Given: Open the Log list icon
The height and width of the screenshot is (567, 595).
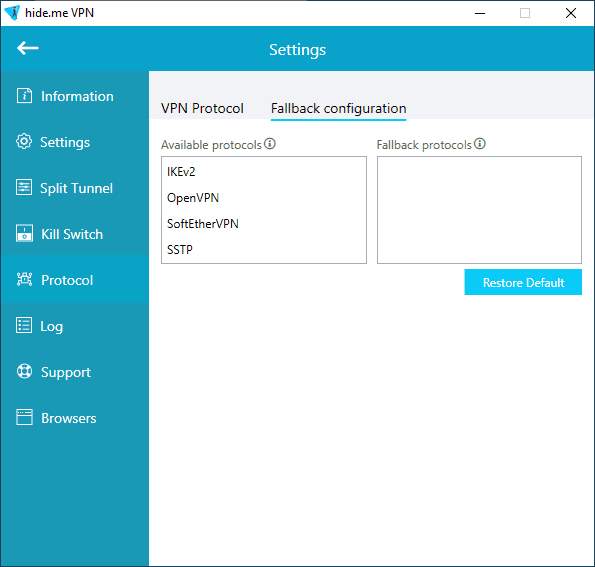Looking at the screenshot, I should click(24, 326).
